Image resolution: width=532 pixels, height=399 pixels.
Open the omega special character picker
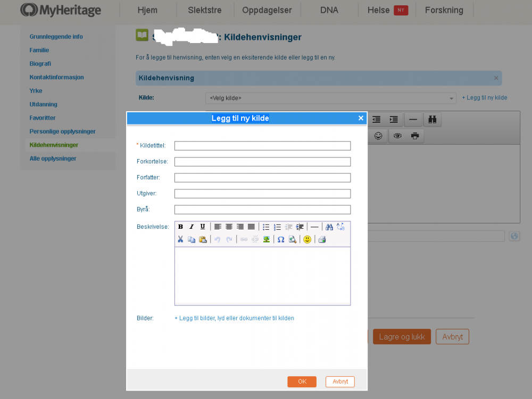[x=281, y=239]
